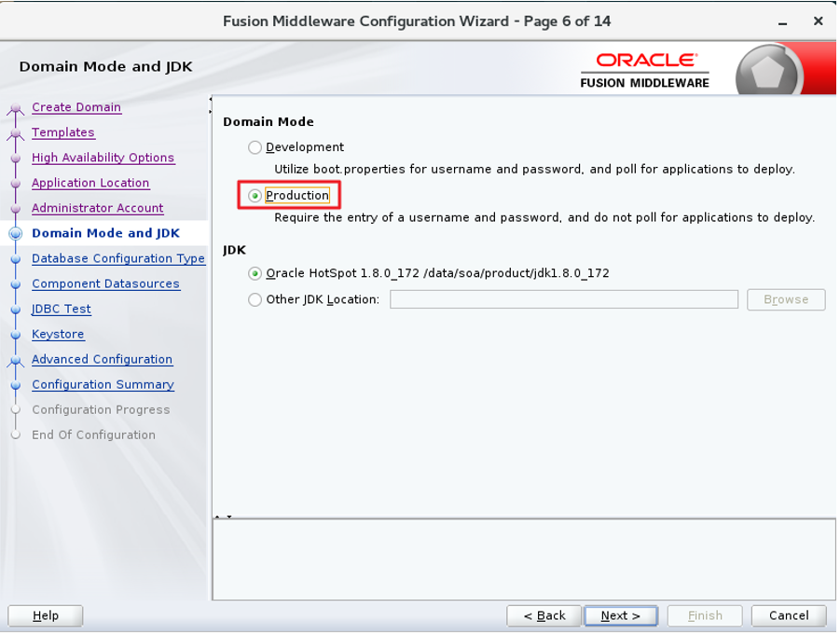Viewport: 840px width, 635px height.
Task: Go to Database Configuration Type step
Action: (118, 258)
